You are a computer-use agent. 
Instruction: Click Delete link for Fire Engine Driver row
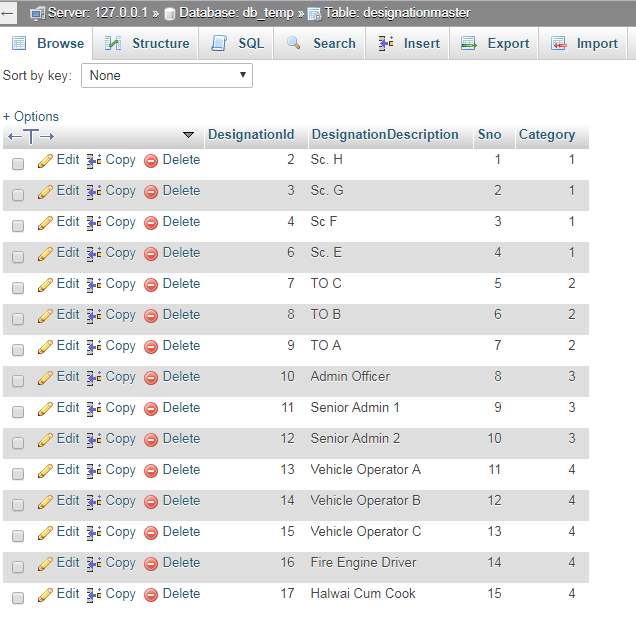click(x=181, y=562)
